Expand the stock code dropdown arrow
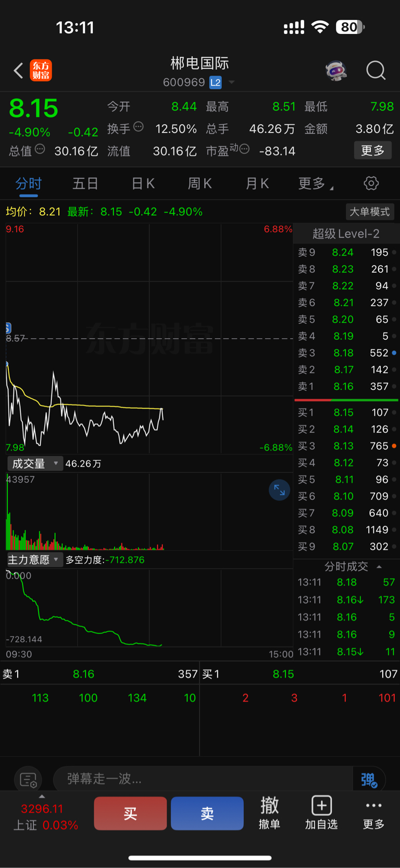Image resolution: width=400 pixels, height=868 pixels. click(232, 82)
